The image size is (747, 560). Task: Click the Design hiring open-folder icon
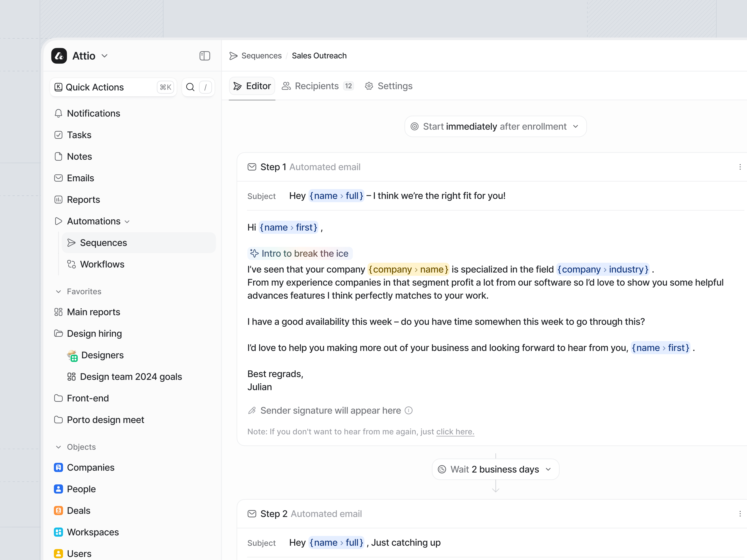[58, 334]
